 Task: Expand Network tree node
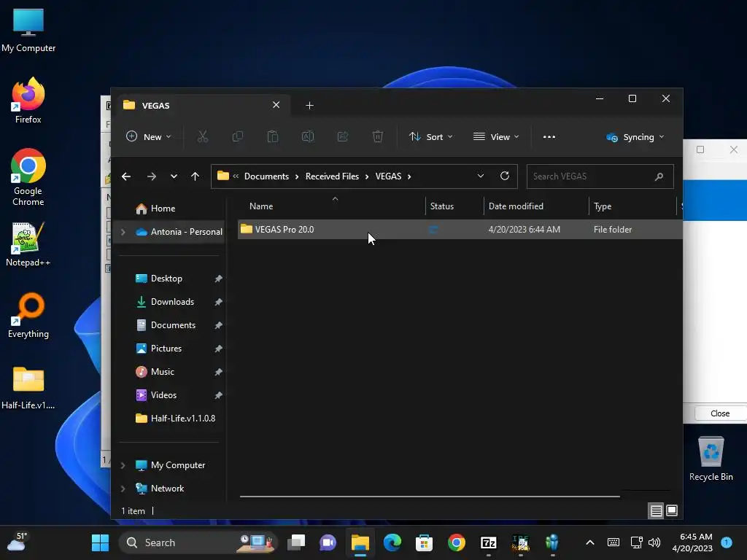pyautogui.click(x=123, y=489)
